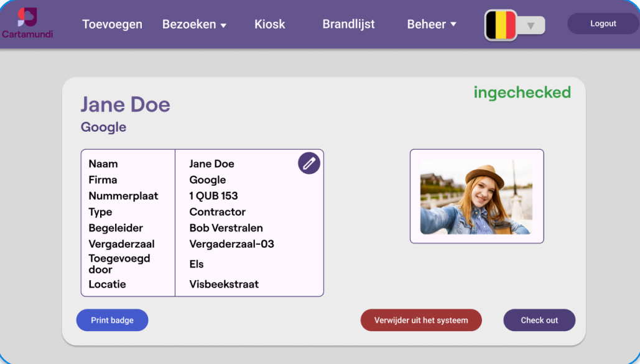Click the Logout button

(x=603, y=24)
